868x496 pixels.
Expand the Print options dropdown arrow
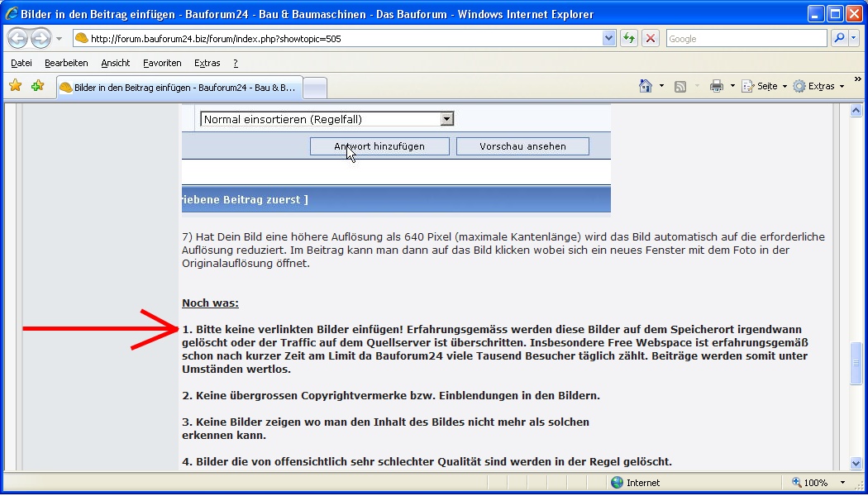pos(732,86)
